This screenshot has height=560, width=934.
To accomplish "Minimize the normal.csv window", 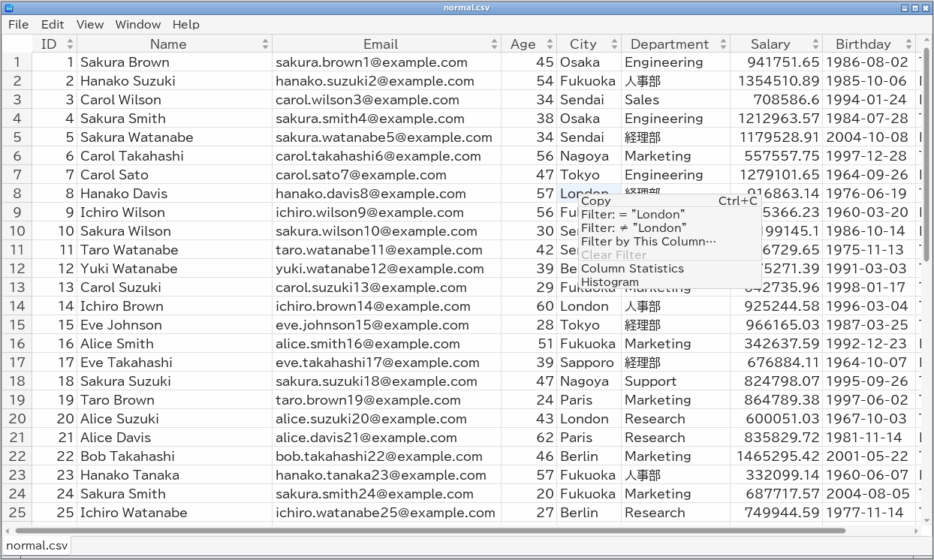I will [904, 8].
